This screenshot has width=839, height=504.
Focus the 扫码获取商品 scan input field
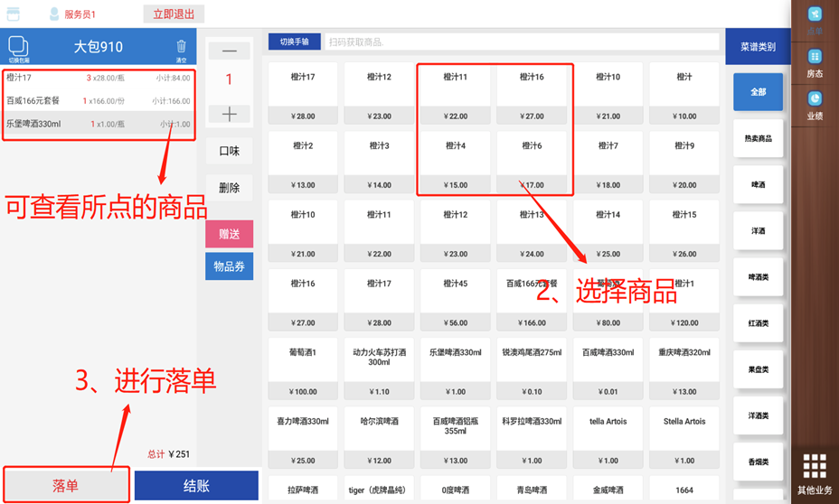pos(522,42)
